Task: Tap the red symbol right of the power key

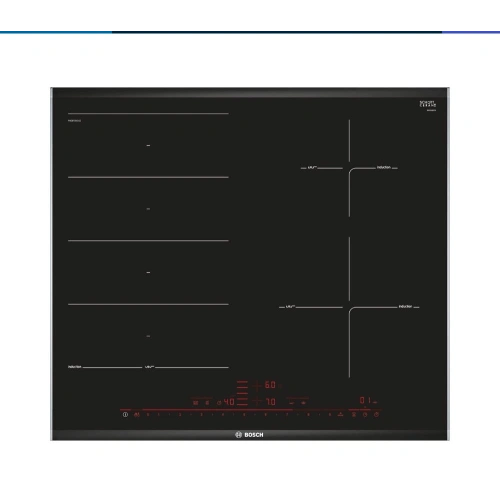Action: pyautogui.click(x=137, y=415)
